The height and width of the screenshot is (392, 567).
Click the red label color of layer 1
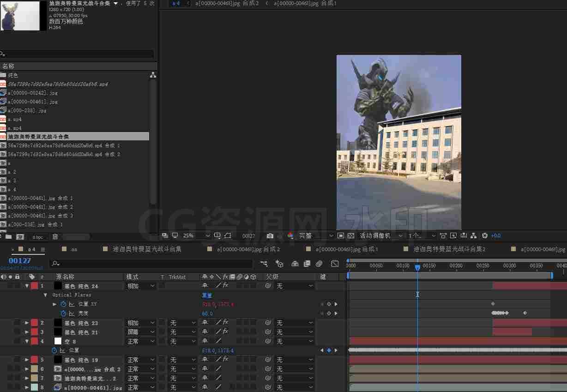coord(34,286)
